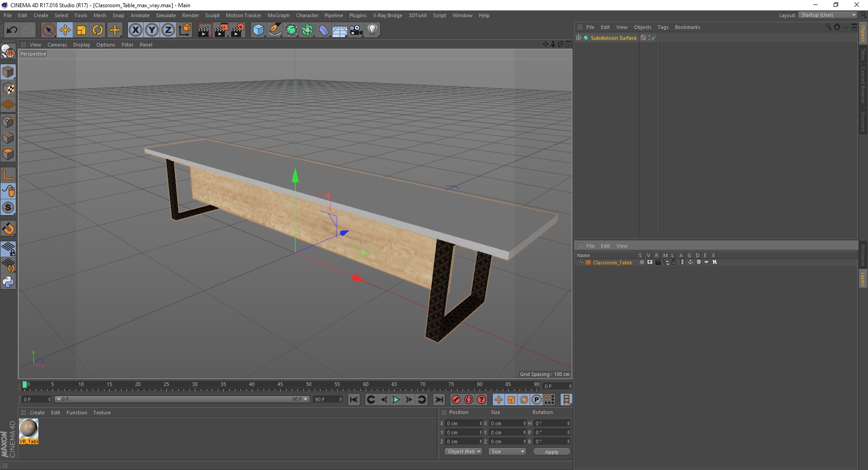Add a Subdivision Surface generator
The width and height of the screenshot is (868, 470).
tap(291, 30)
